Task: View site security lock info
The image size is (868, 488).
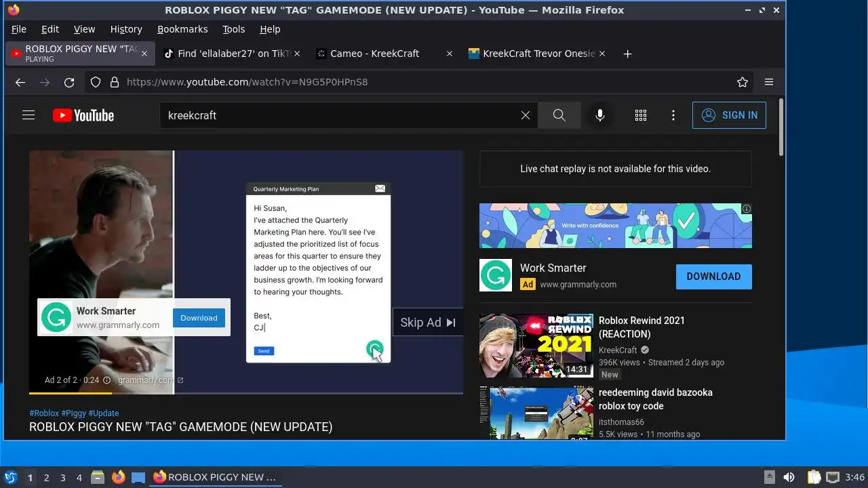Action: tap(114, 82)
